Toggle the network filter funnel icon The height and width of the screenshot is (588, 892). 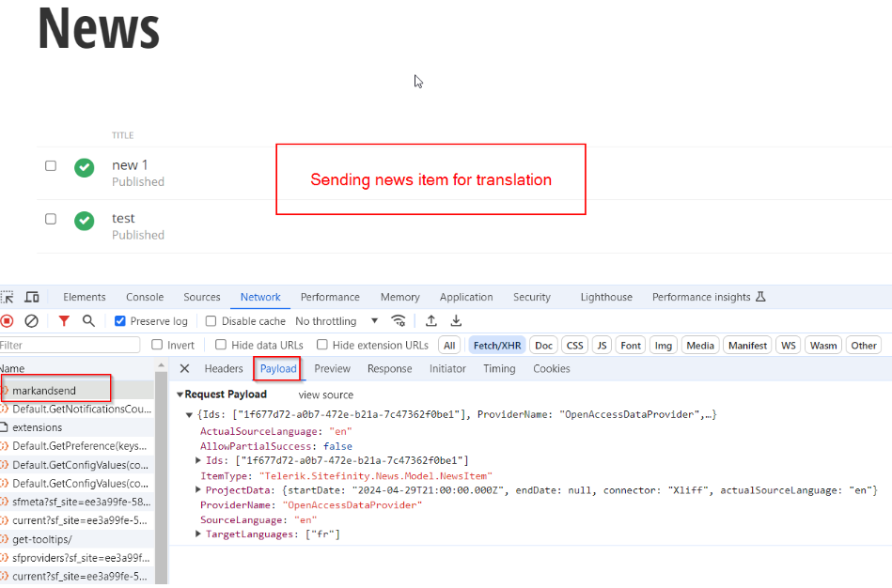[x=64, y=321]
